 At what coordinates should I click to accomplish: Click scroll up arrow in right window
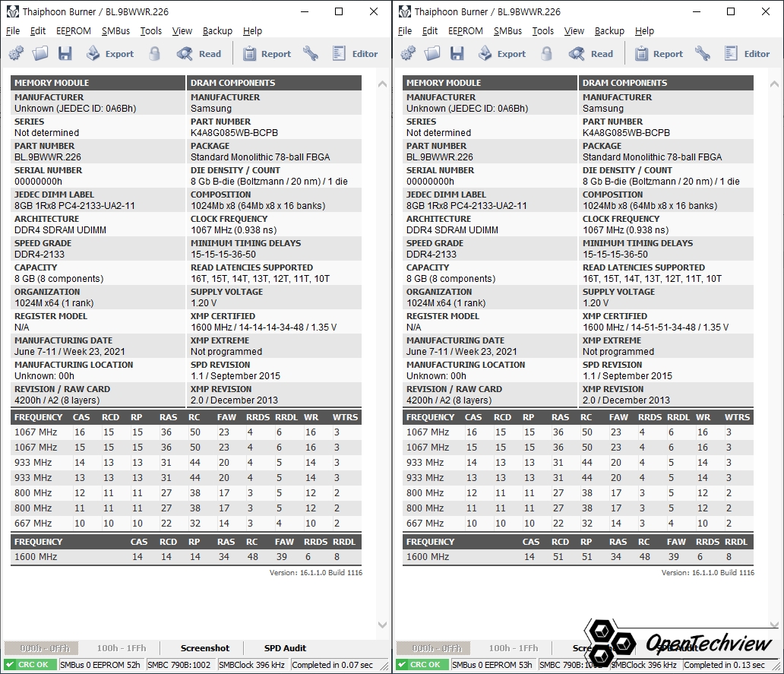tap(774, 84)
